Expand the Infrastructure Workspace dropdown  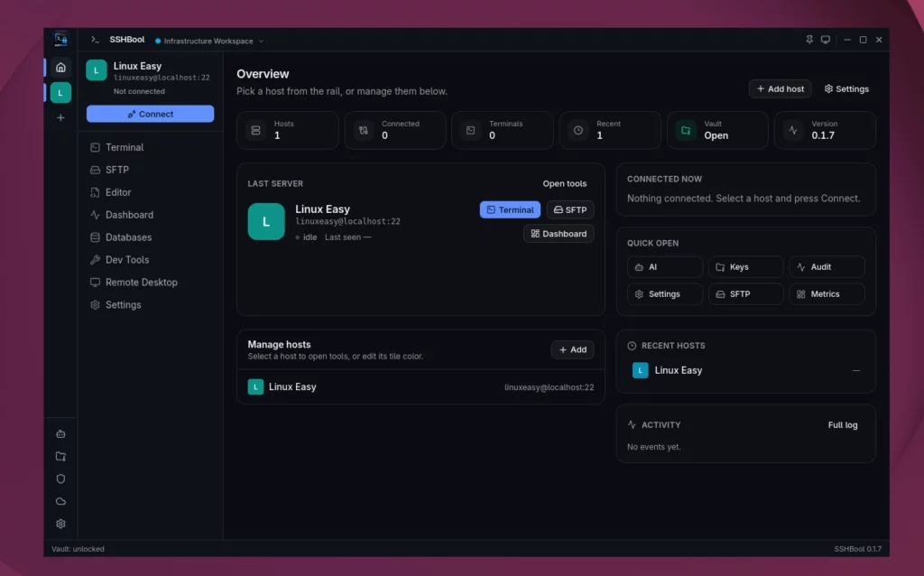209,41
